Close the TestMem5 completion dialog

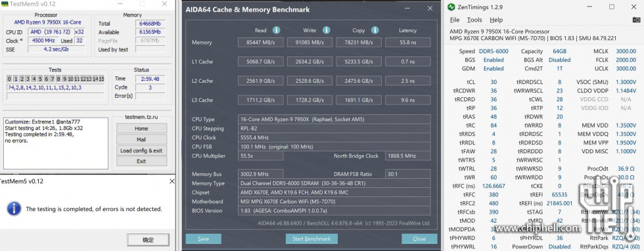pyautogui.click(x=172, y=181)
